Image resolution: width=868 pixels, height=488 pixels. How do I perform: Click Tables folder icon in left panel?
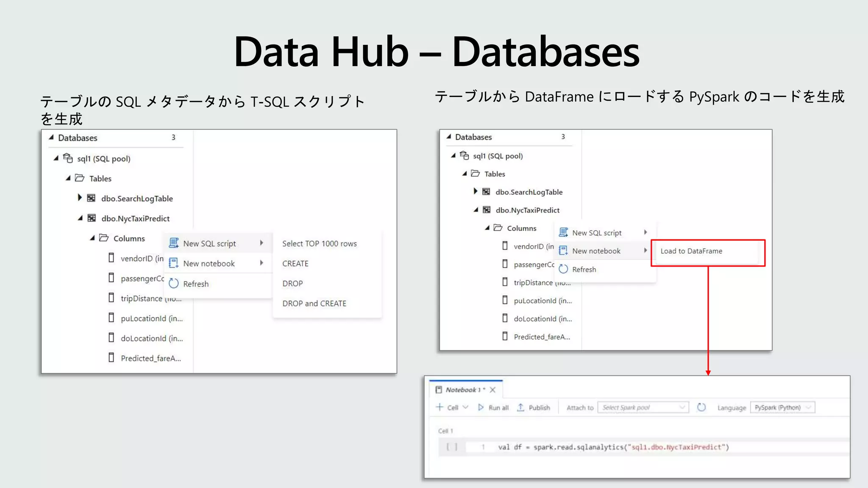[x=80, y=178]
